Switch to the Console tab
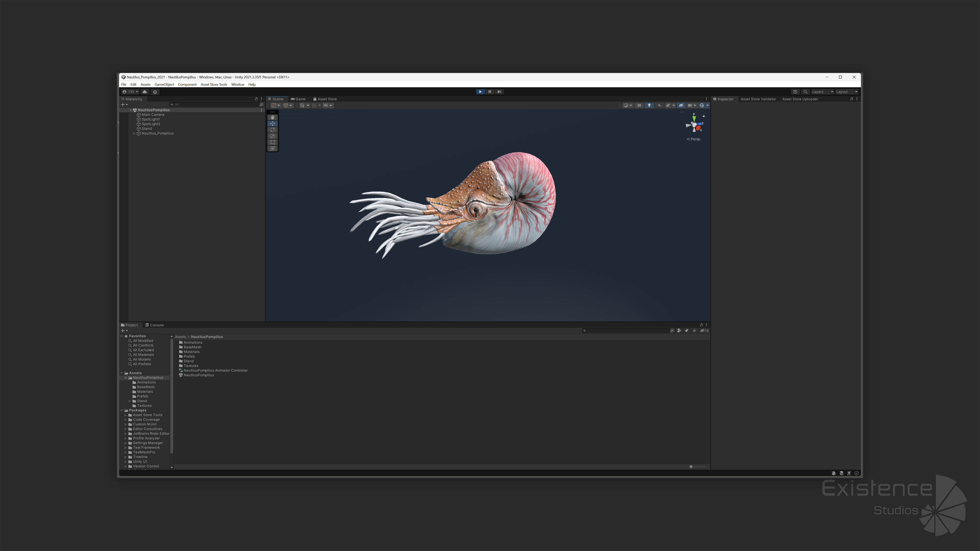The height and width of the screenshot is (551, 980). coord(154,325)
